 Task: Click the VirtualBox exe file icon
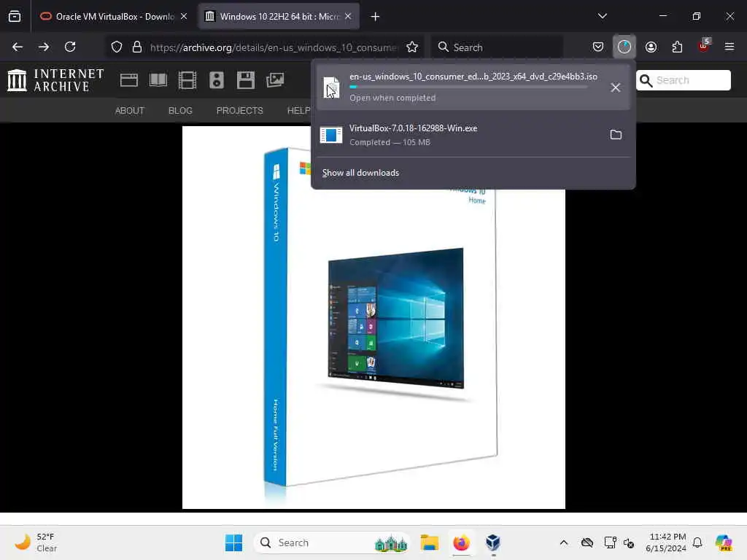(x=331, y=135)
